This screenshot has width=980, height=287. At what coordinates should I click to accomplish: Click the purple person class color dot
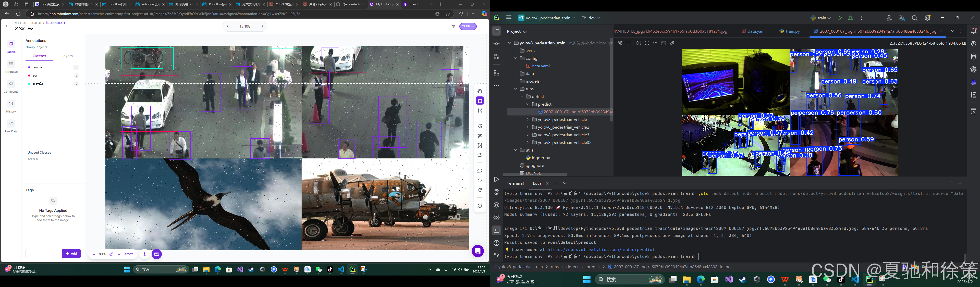29,68
